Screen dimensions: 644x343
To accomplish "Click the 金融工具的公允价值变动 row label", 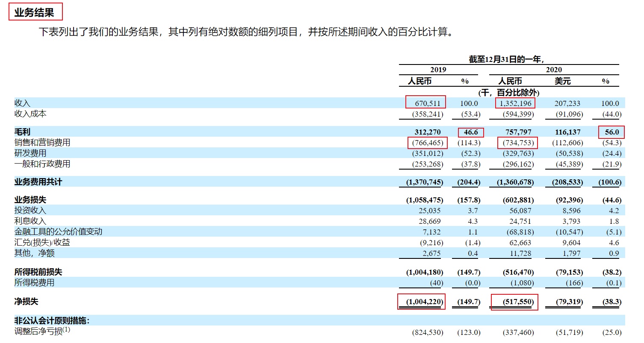I will pyautogui.click(x=58, y=232).
